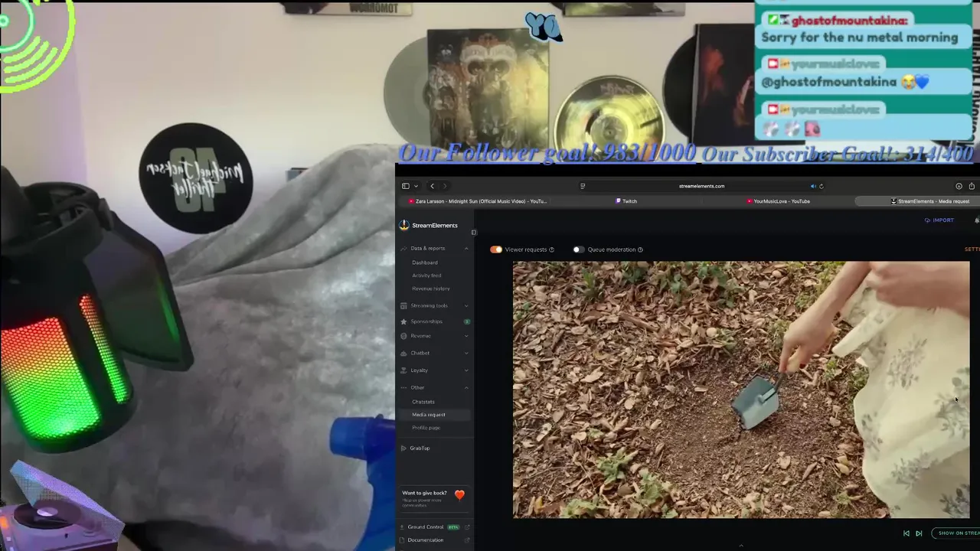This screenshot has height=551, width=980.
Task: Go forward with Safari forward arrow
Action: 444,186
